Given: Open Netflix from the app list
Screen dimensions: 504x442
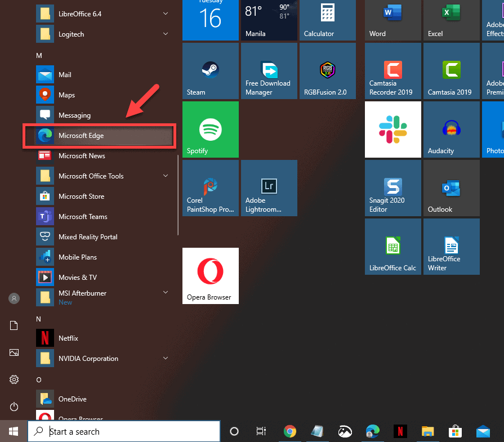Looking at the screenshot, I should pyautogui.click(x=103, y=338).
